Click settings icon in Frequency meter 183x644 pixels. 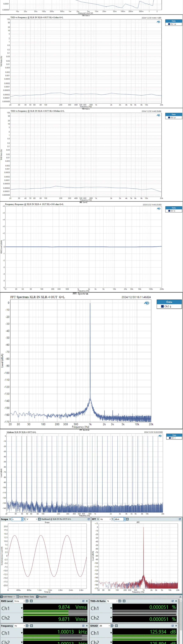32,626
